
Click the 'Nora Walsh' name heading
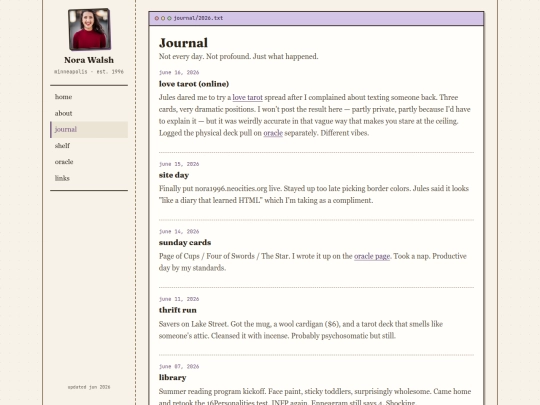tap(89, 60)
